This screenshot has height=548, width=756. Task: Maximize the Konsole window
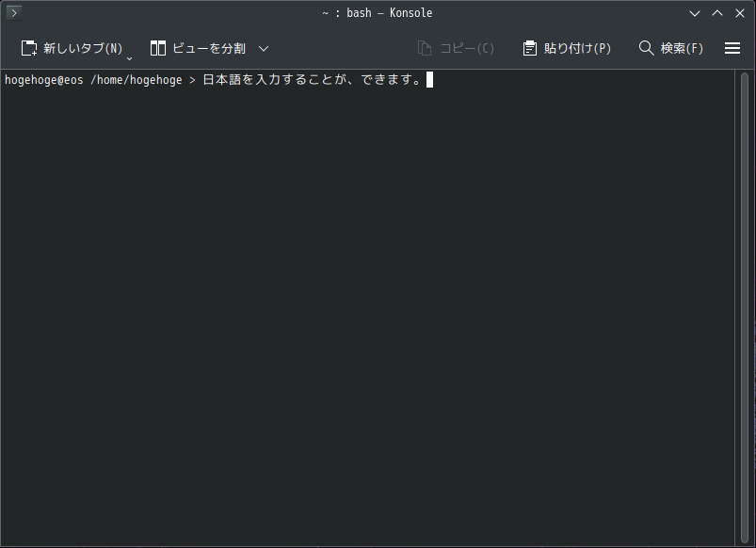pyautogui.click(x=717, y=13)
